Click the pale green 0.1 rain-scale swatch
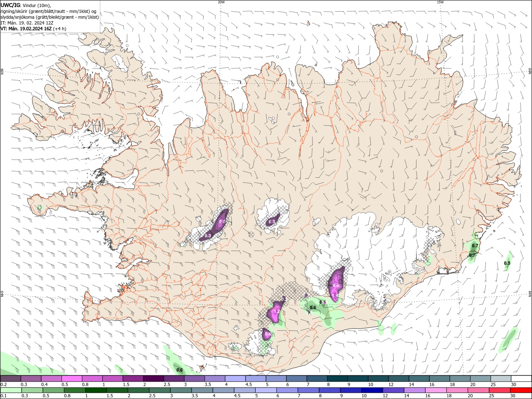Image resolution: width=532 pixels, height=399 pixels. click(11, 390)
